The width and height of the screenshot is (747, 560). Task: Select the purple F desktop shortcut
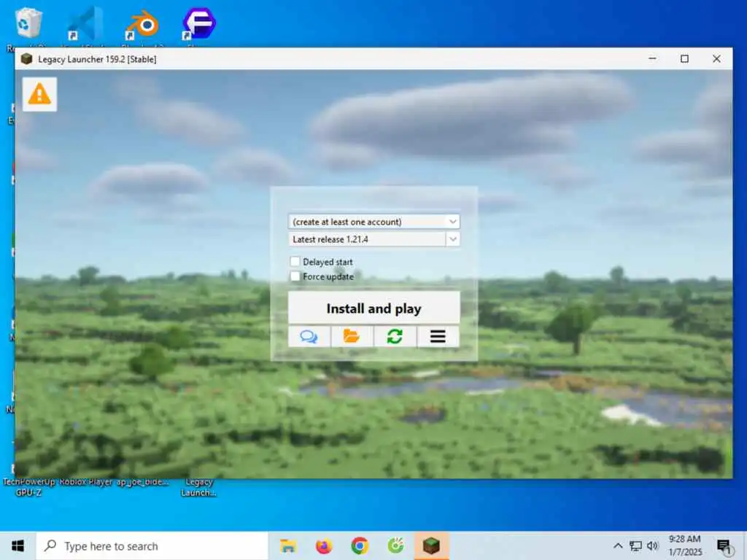pos(199,23)
